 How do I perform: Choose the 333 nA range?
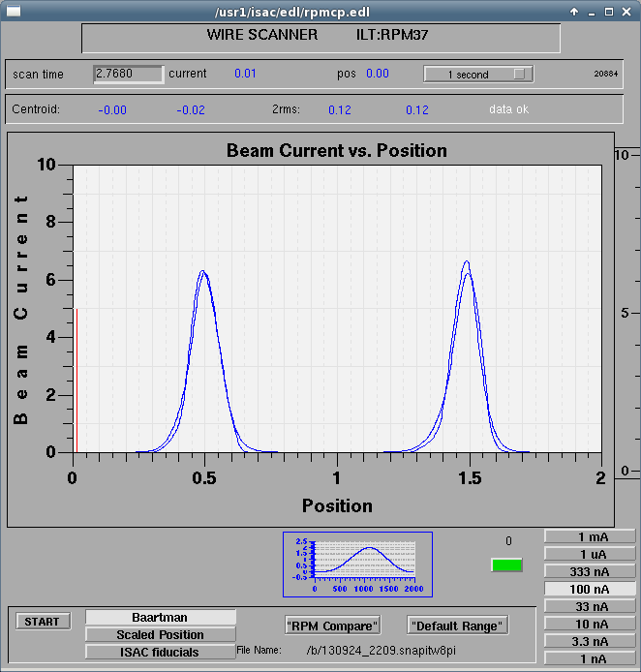point(590,571)
